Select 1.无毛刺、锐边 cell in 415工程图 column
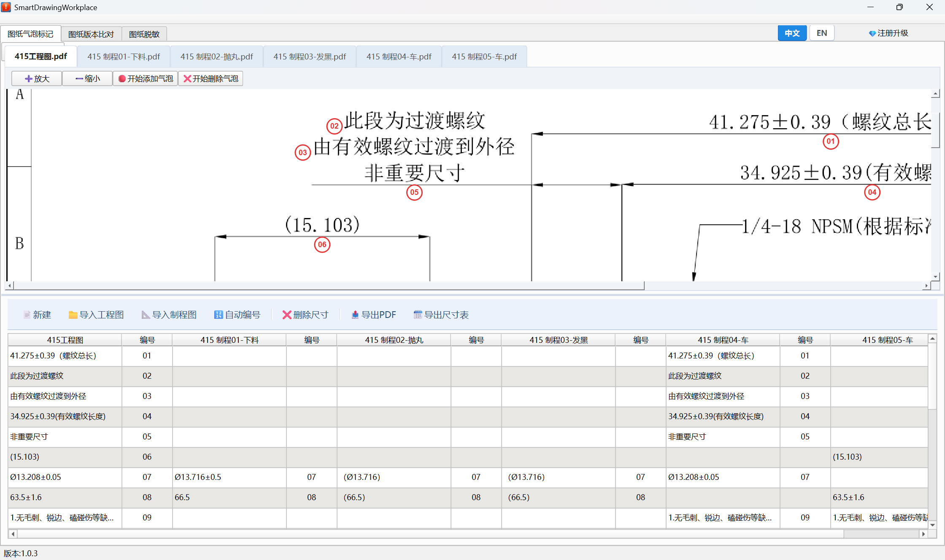This screenshot has width=945, height=560. [65, 518]
